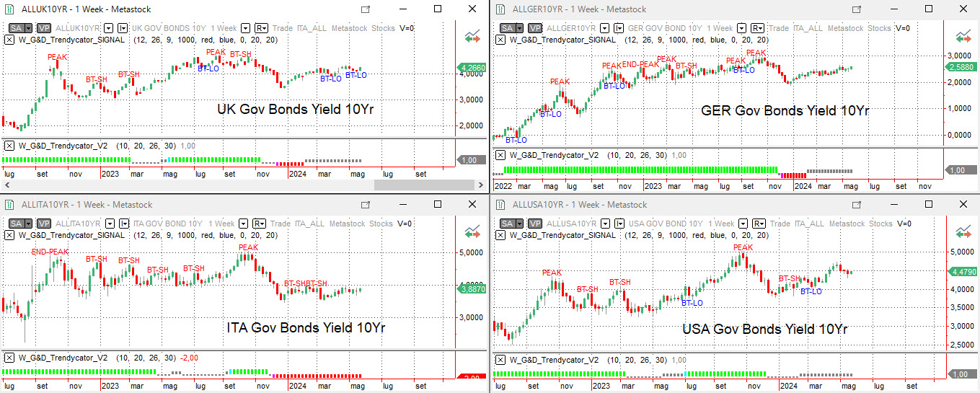980x393 pixels.
Task: Click X box beside W_G&D_Trendycator_V2 in USA chart
Action: pyautogui.click(x=500, y=359)
